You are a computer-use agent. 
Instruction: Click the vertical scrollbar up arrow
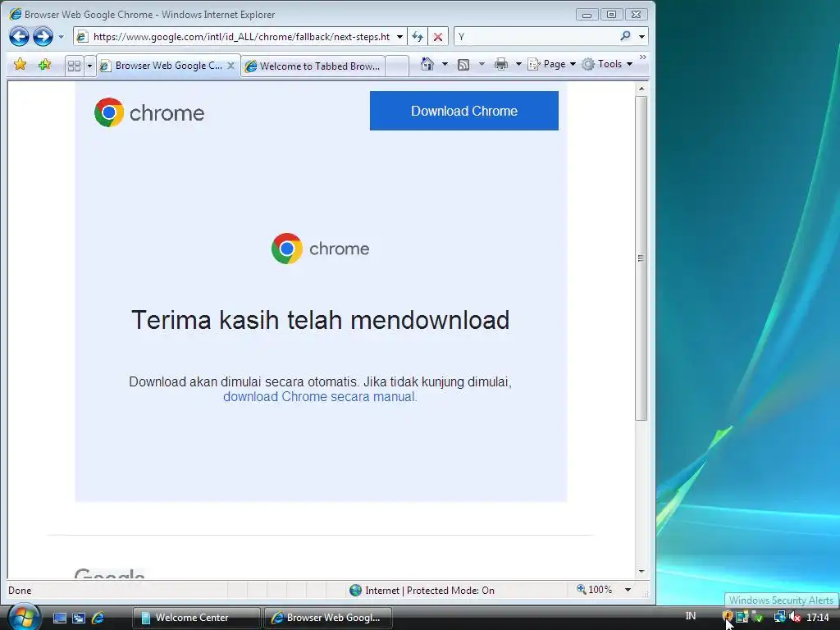click(641, 89)
